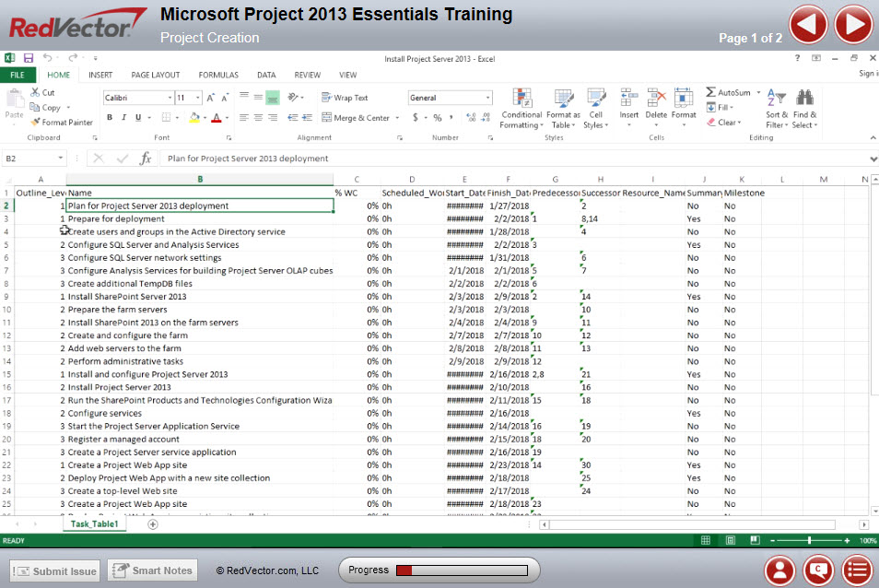
Task: Open the Format Painter tool
Action: 62,122
